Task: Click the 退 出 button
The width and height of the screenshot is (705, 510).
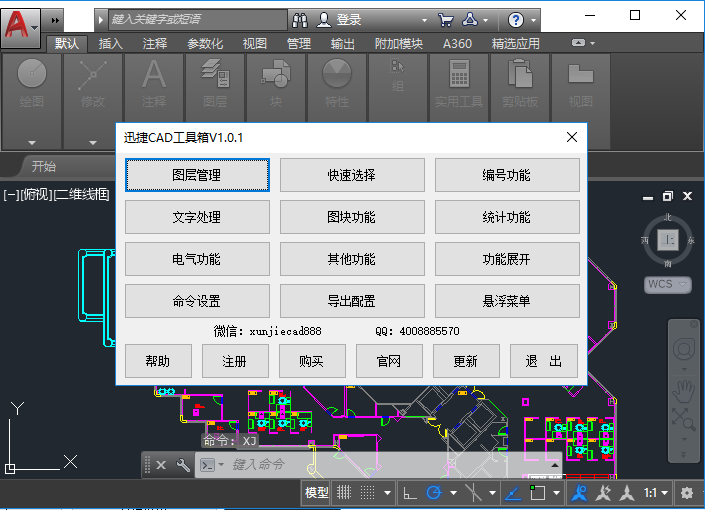Action: (544, 361)
